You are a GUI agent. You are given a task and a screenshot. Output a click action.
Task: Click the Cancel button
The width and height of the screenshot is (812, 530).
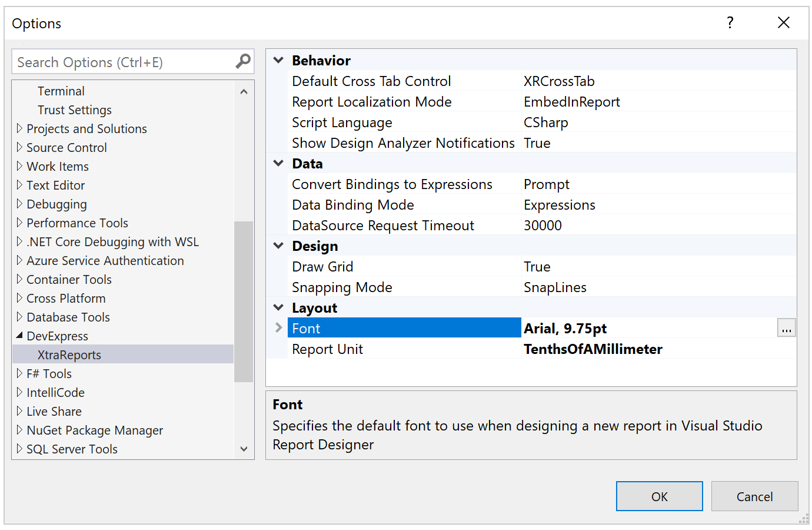click(x=754, y=496)
